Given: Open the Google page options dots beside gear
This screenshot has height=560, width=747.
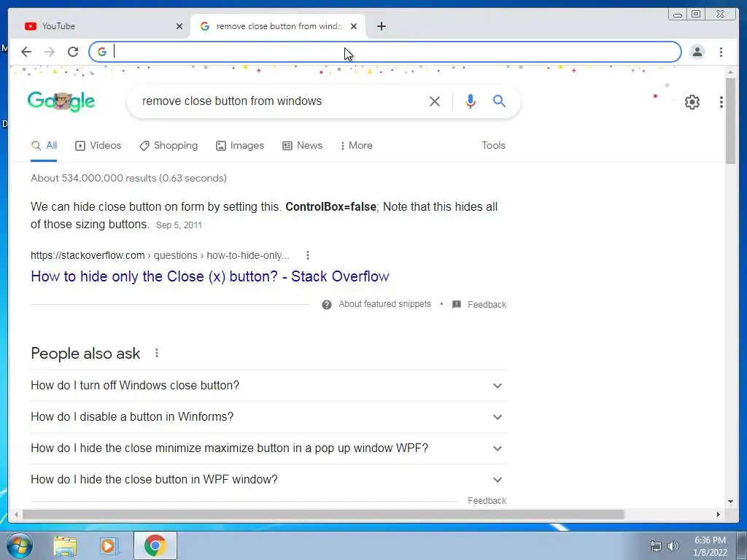Looking at the screenshot, I should coord(721,102).
